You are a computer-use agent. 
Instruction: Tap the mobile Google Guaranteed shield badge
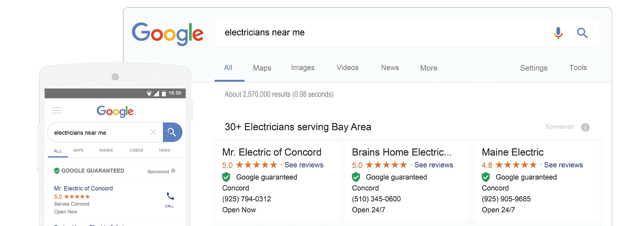[57, 171]
